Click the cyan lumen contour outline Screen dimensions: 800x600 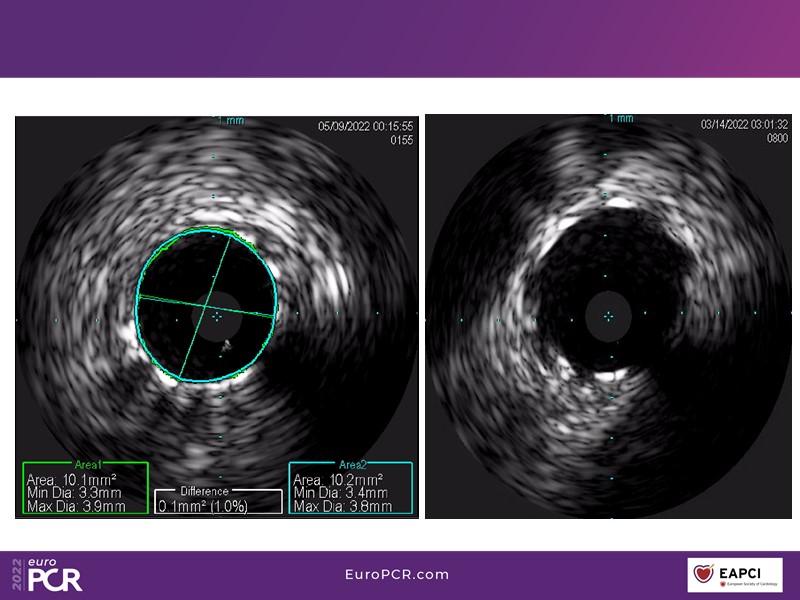(x=138, y=300)
